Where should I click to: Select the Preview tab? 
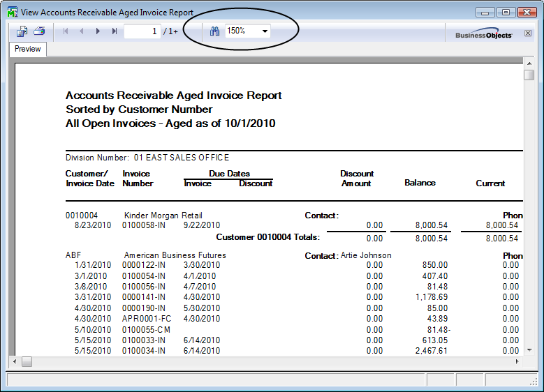coord(28,50)
